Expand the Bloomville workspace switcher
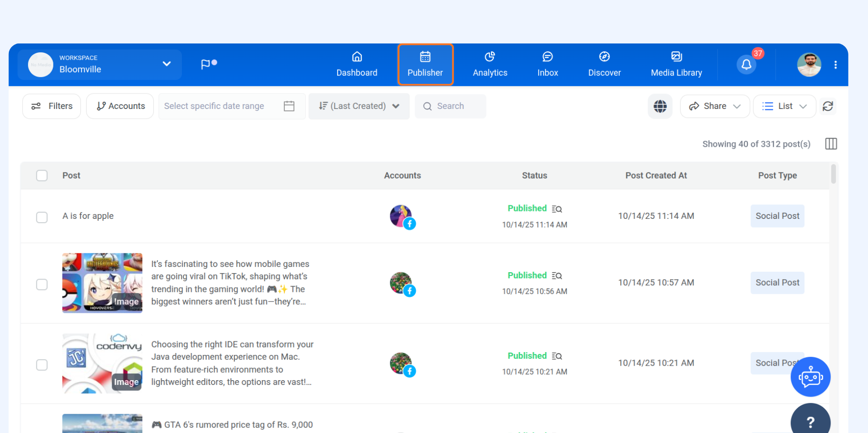The width and height of the screenshot is (868, 433). tap(166, 64)
